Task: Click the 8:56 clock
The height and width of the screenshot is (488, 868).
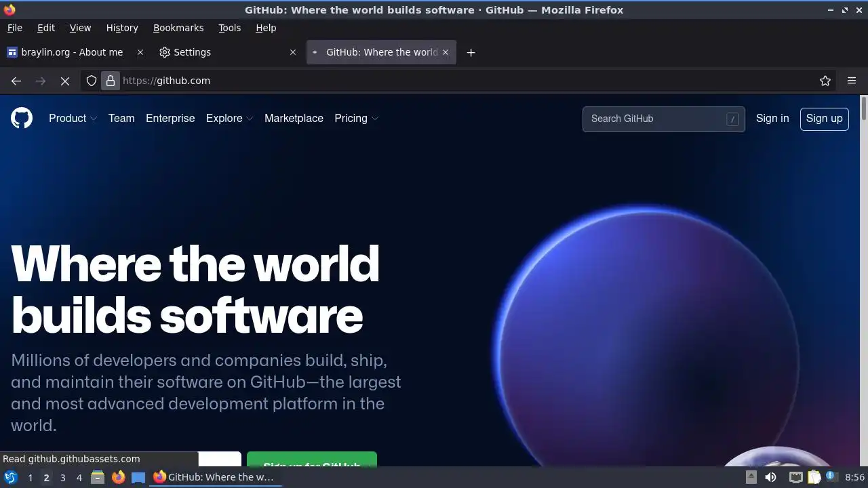Action: pos(854,477)
